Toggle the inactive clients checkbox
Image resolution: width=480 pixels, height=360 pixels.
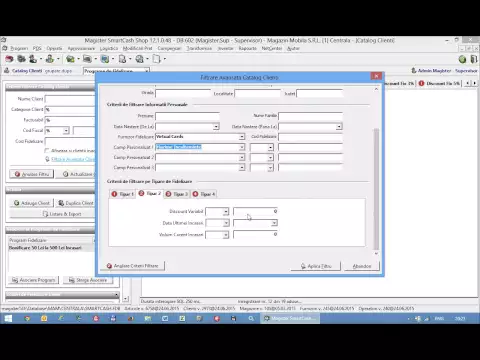[x=47, y=151]
